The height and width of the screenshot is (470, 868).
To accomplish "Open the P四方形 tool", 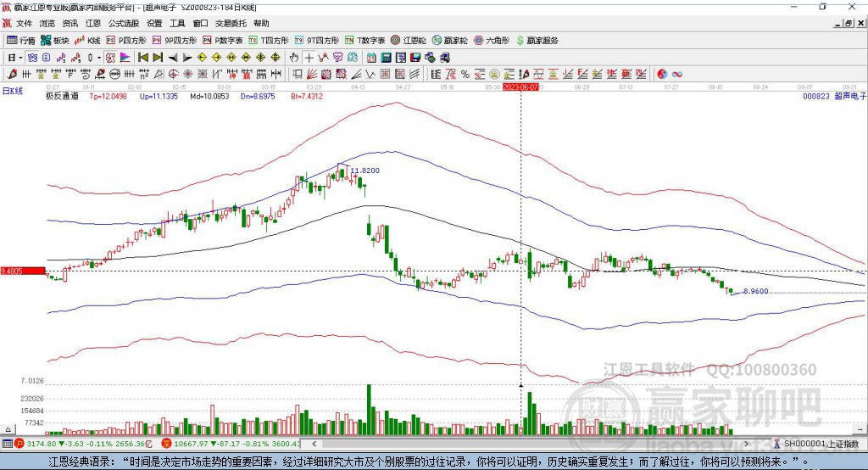I will click(126, 41).
